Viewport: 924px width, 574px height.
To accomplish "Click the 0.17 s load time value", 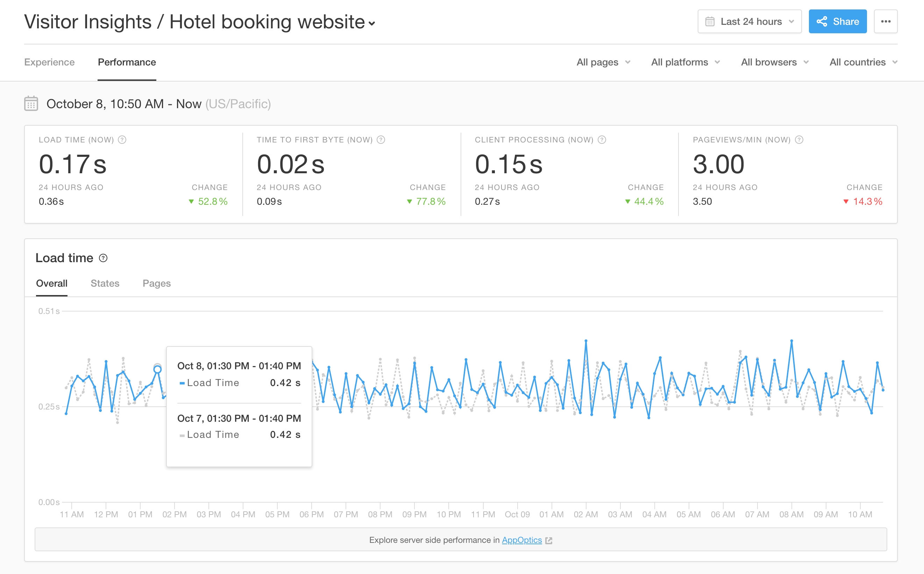I will pos(73,164).
